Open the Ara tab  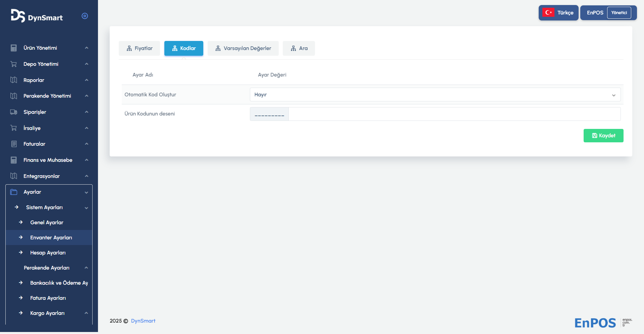coord(299,48)
